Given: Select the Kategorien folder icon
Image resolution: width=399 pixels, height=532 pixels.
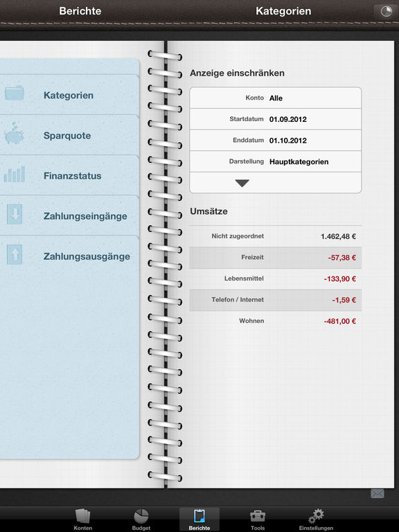Looking at the screenshot, I should [15, 93].
